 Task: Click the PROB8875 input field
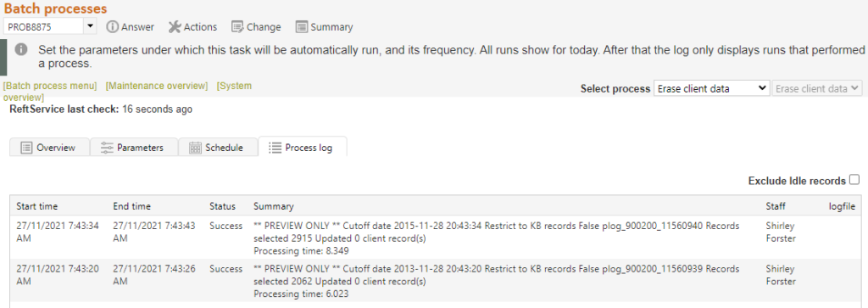pos(44,26)
